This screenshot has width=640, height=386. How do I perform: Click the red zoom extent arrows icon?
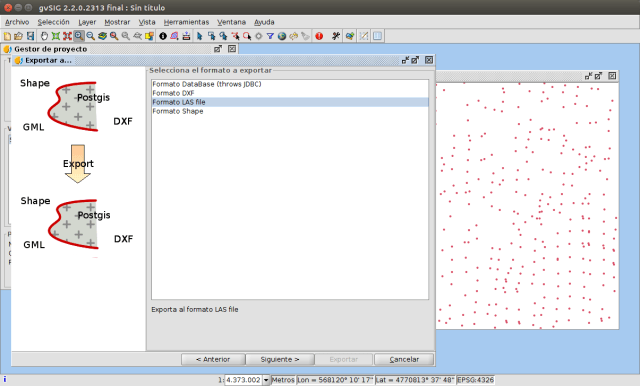67,36
